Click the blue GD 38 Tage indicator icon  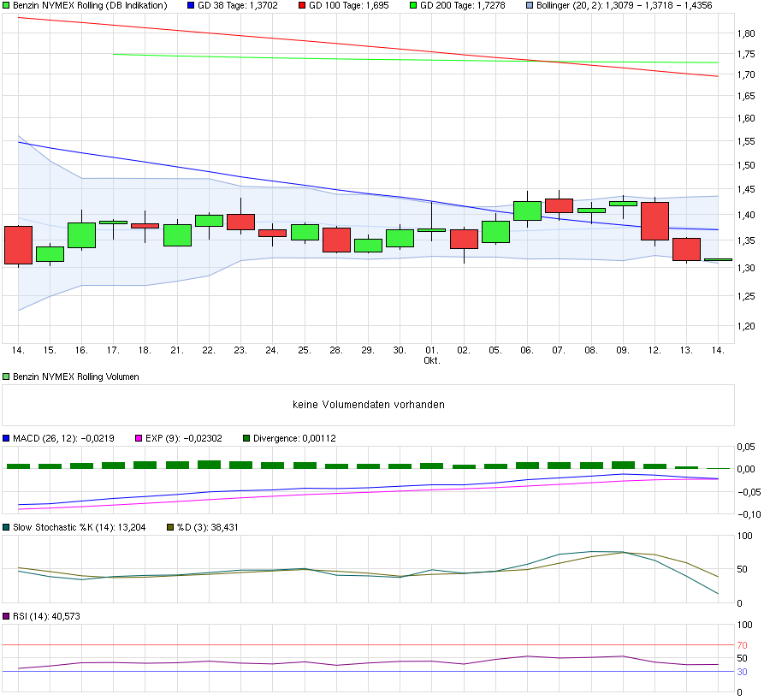coord(190,6)
